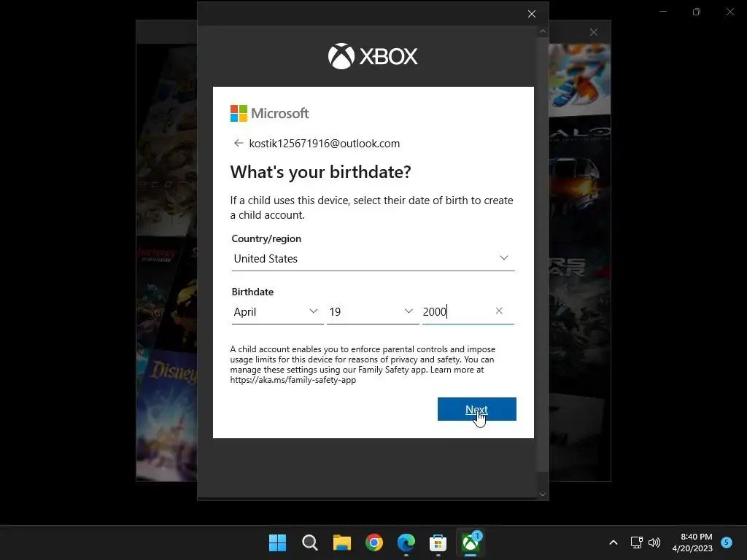The image size is (747, 560).
Task: Open the volume tray icon
Action: click(654, 542)
